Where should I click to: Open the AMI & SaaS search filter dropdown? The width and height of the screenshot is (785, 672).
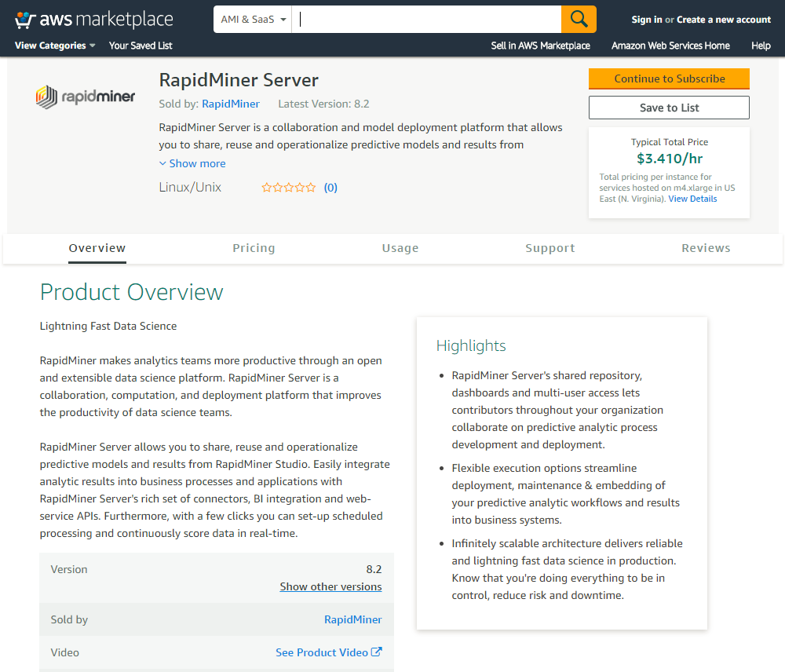click(x=253, y=19)
